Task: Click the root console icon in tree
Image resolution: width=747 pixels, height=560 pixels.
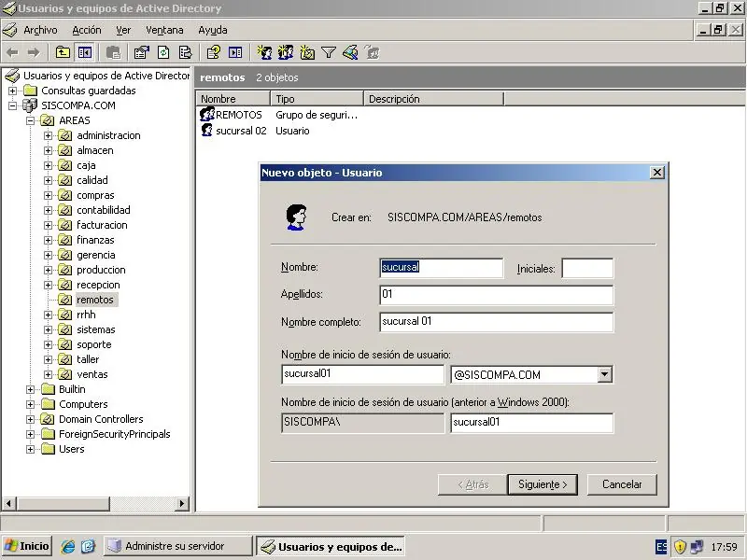Action: coord(12,76)
